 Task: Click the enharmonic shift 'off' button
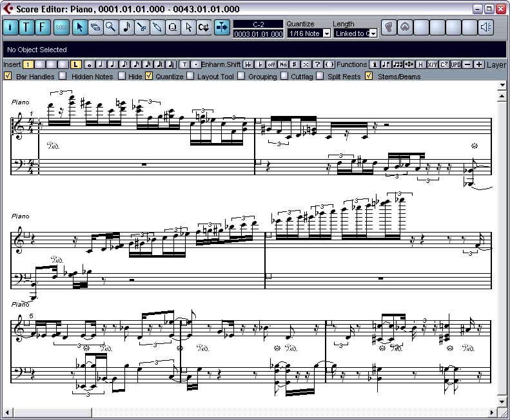pos(271,64)
